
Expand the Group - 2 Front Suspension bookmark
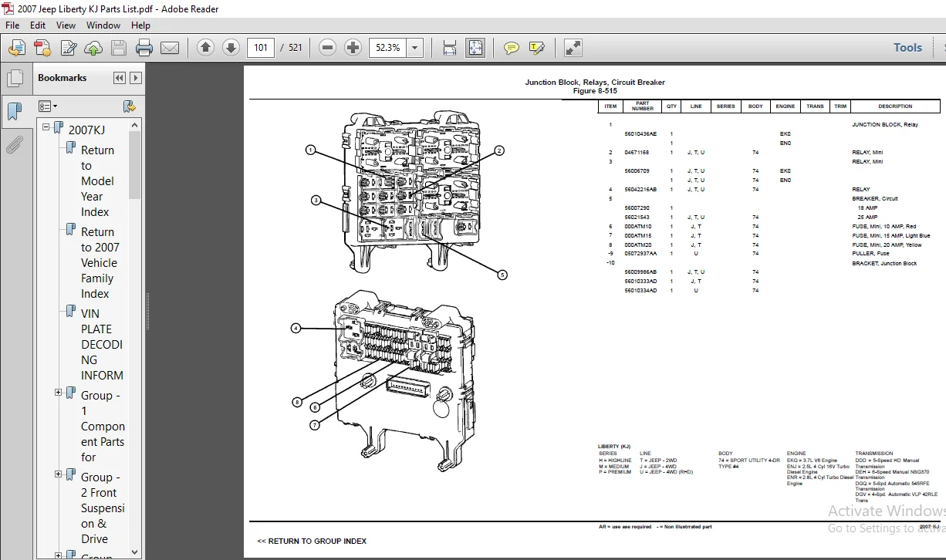[58, 474]
